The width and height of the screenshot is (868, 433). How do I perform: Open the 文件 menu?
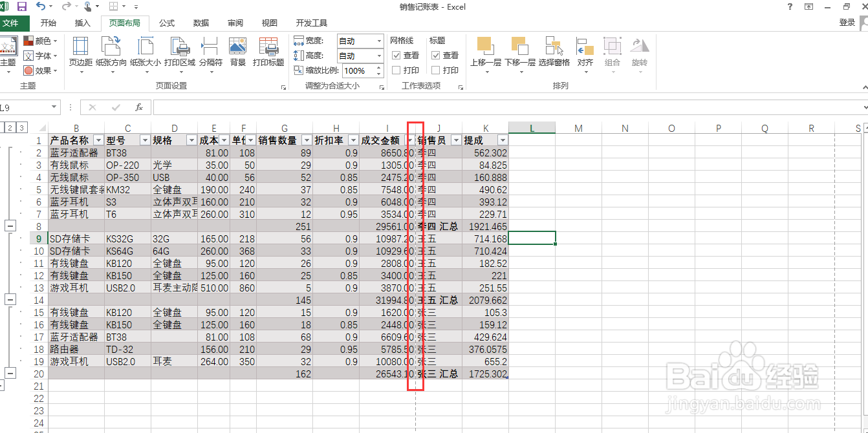click(14, 23)
